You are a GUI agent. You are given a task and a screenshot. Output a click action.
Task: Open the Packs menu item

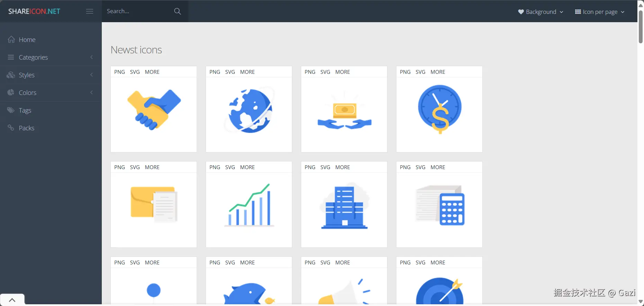pos(51,128)
